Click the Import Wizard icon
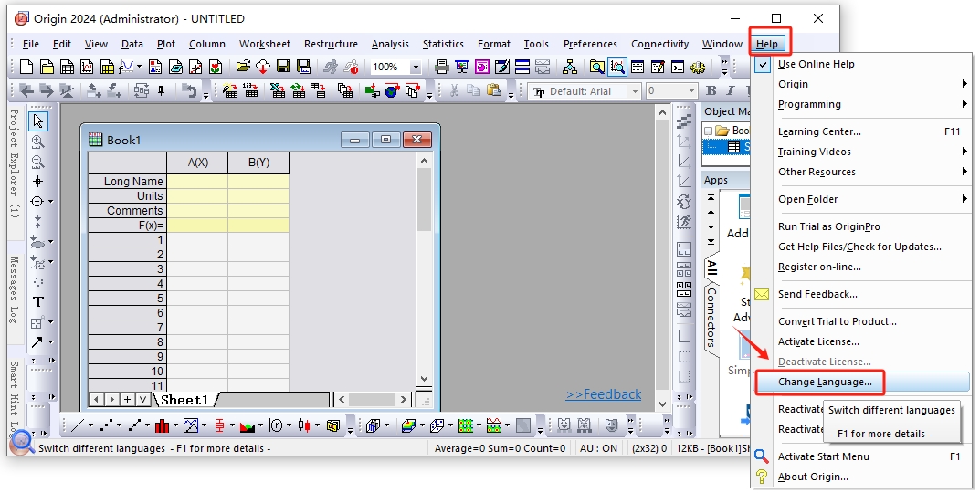The height and width of the screenshot is (493, 980). point(230,90)
